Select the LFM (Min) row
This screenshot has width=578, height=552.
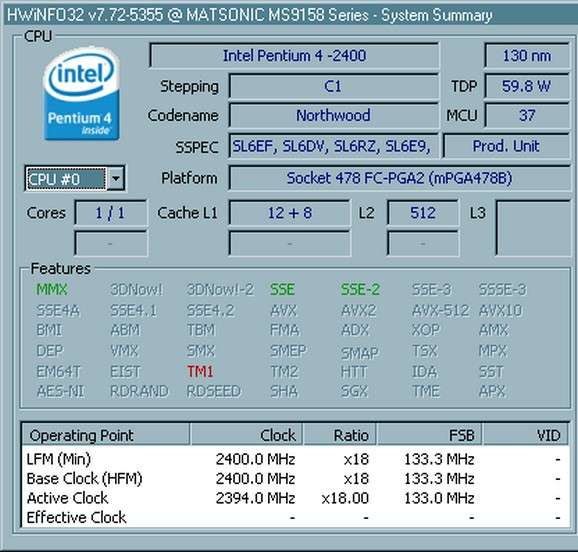pos(295,459)
